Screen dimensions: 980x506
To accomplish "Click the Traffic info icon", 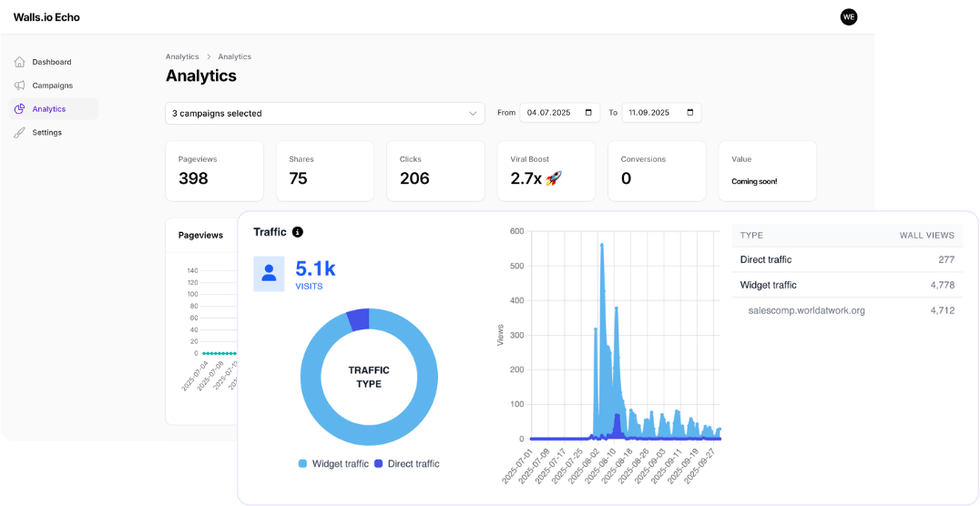I will [x=298, y=232].
